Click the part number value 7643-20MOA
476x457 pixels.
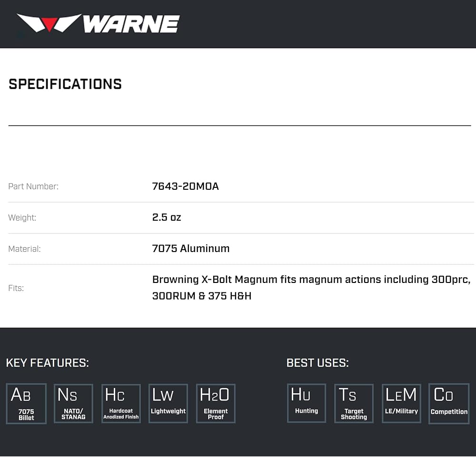tap(185, 186)
